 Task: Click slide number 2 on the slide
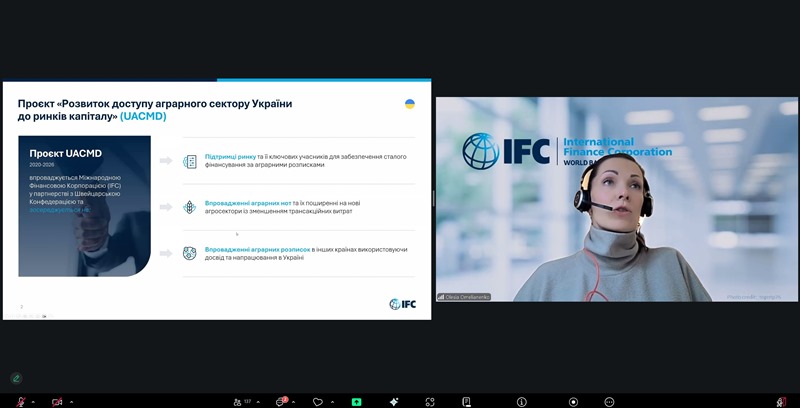coord(21,307)
